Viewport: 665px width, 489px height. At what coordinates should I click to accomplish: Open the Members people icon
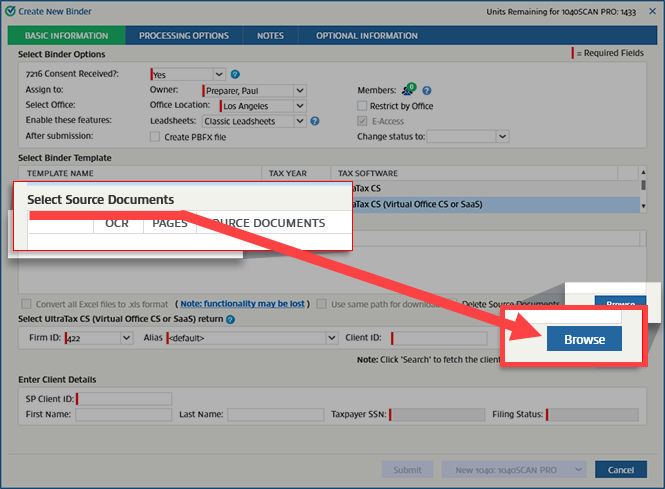click(x=409, y=89)
